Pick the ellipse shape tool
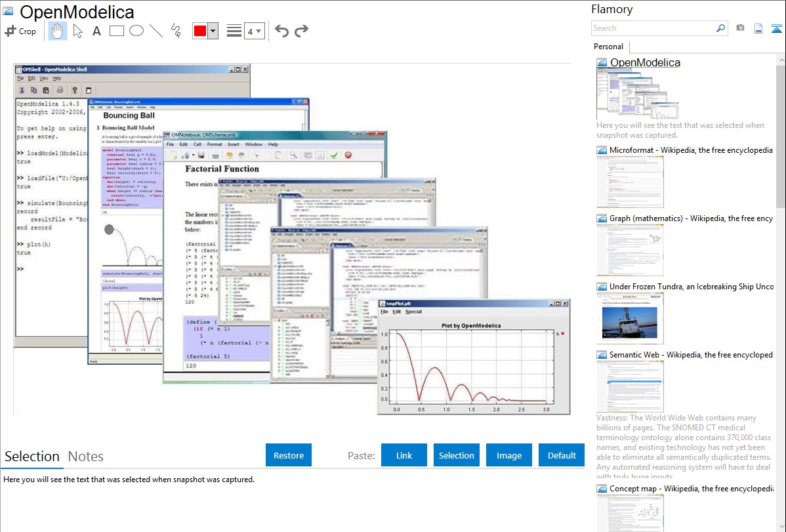Image resolution: width=786 pixels, height=532 pixels. pyautogui.click(x=136, y=31)
